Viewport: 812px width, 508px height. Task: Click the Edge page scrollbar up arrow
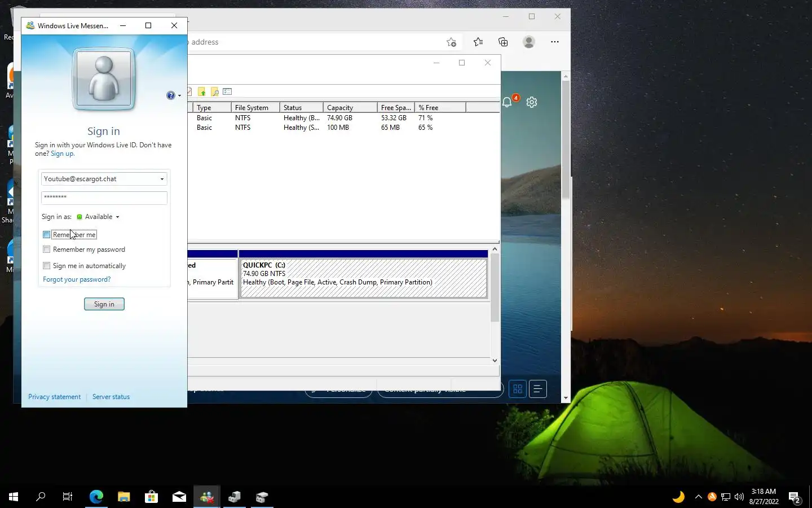tap(566, 76)
